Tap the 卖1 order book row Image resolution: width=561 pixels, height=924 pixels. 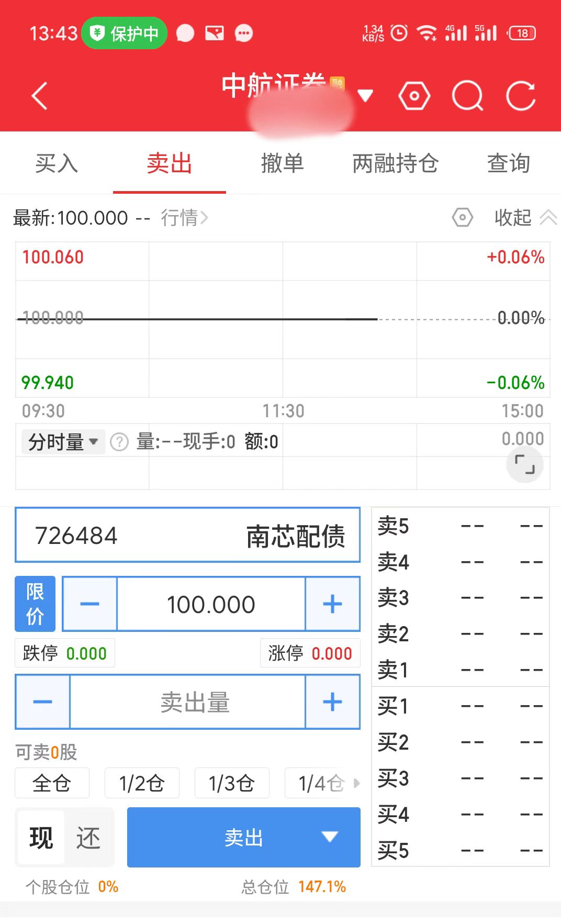(461, 670)
